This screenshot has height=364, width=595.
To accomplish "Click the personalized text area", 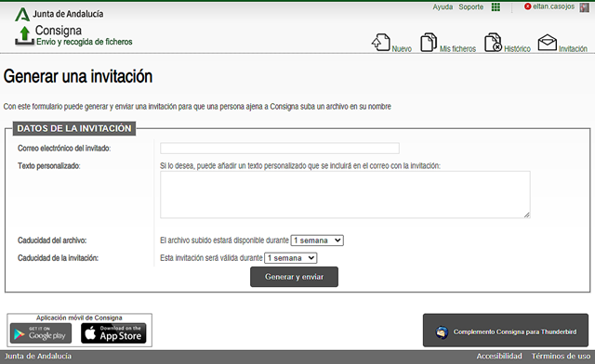I will point(345,194).
